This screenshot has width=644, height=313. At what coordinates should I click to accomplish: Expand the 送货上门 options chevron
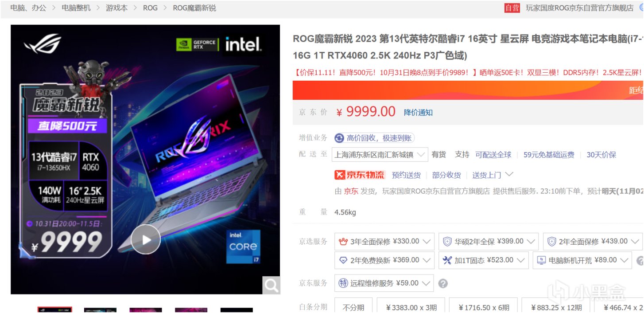509,174
